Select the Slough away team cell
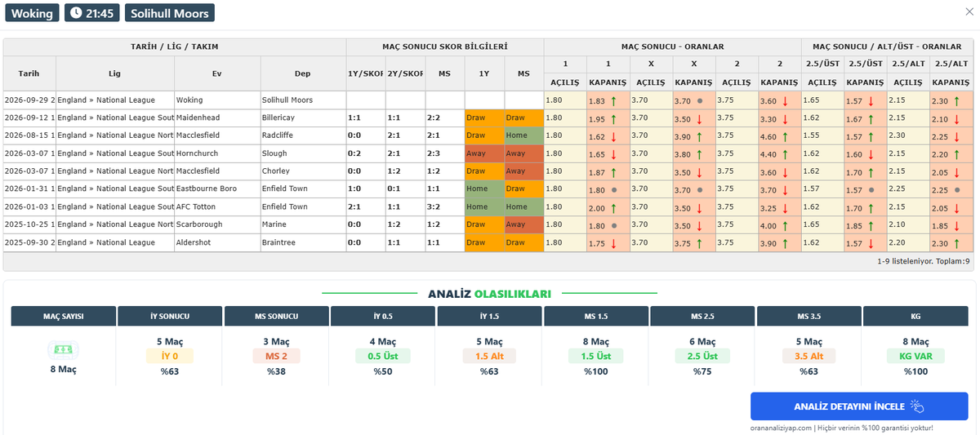 303,153
